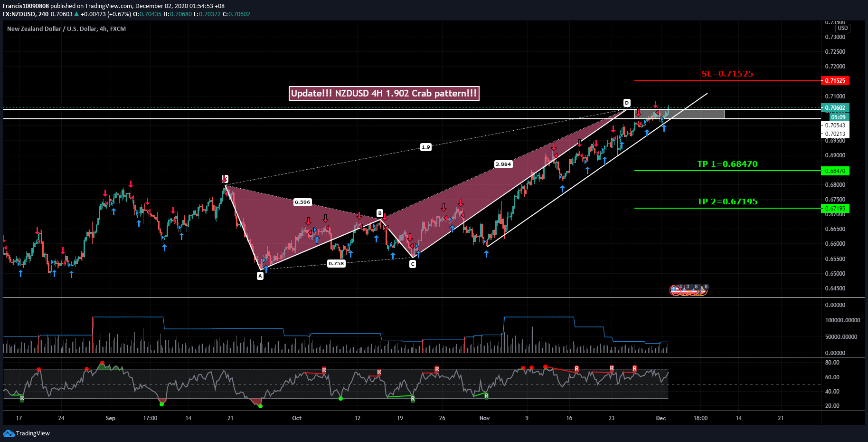868x442 pixels.
Task: Select the crab pattern point A label
Action: 260,276
